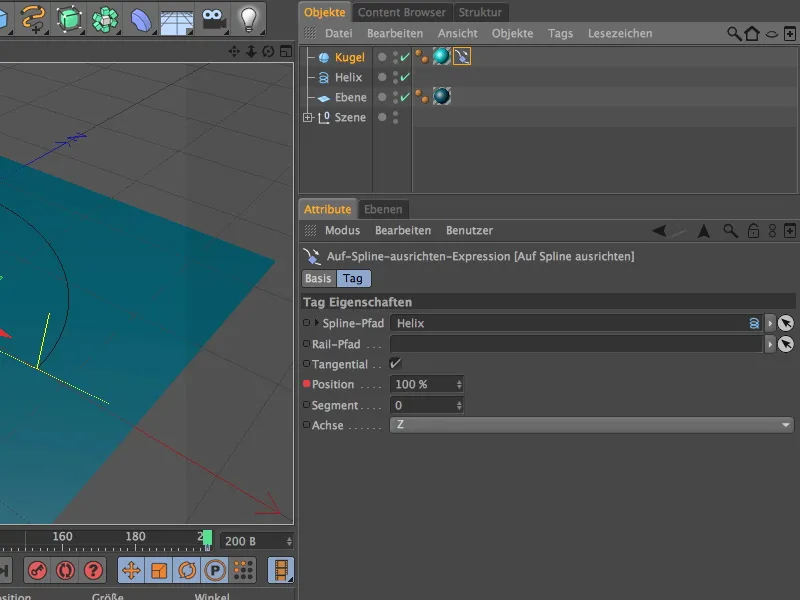Toggle point level animation recording button
Image resolution: width=800 pixels, height=600 pixels.
[x=243, y=570]
